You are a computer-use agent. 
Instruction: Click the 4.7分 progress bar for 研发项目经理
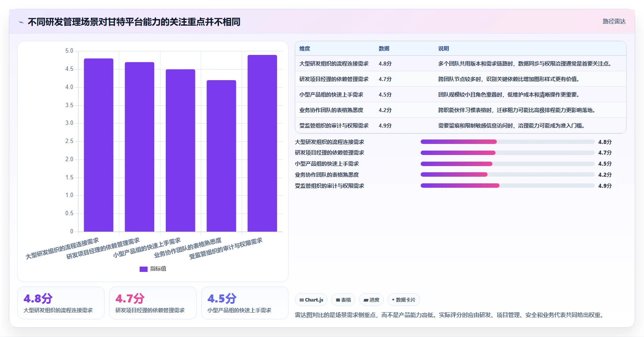(x=507, y=153)
